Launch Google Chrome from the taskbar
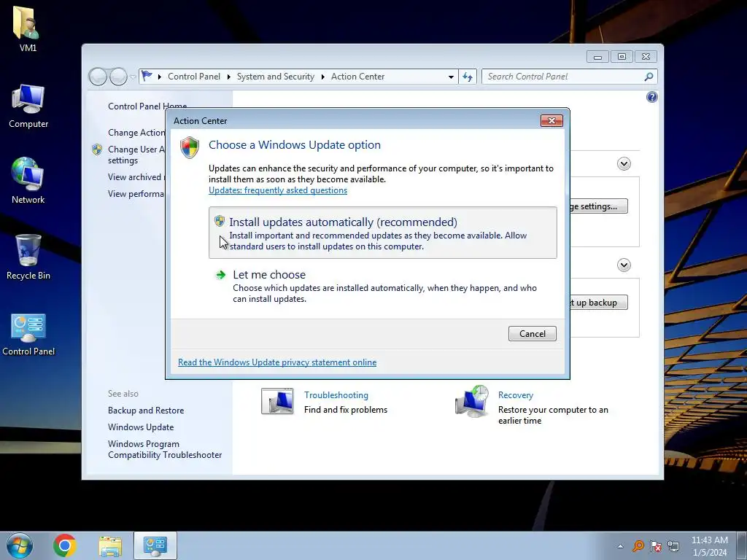Viewport: 747px width, 560px height. tap(65, 545)
